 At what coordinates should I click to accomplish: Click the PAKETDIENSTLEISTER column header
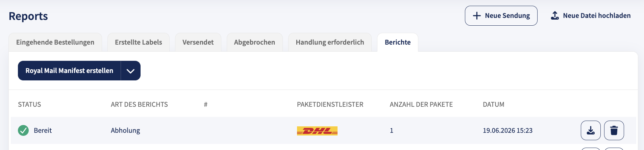[330, 104]
